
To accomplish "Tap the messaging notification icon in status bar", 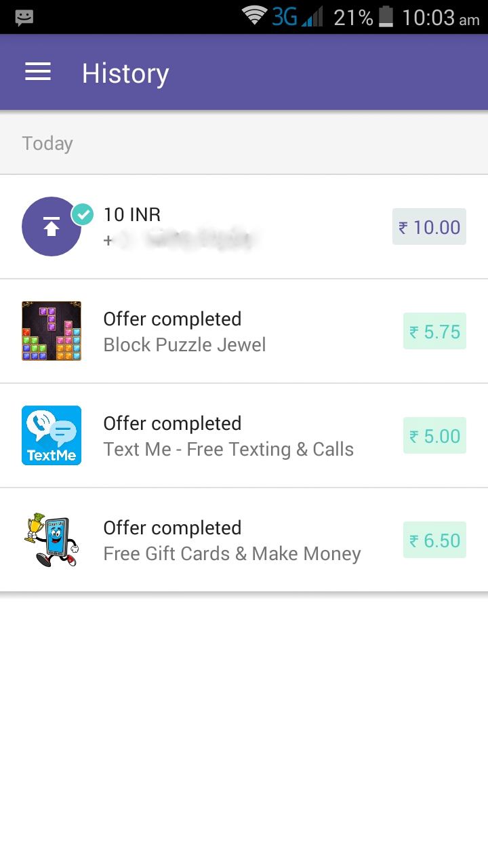I will coord(24,17).
